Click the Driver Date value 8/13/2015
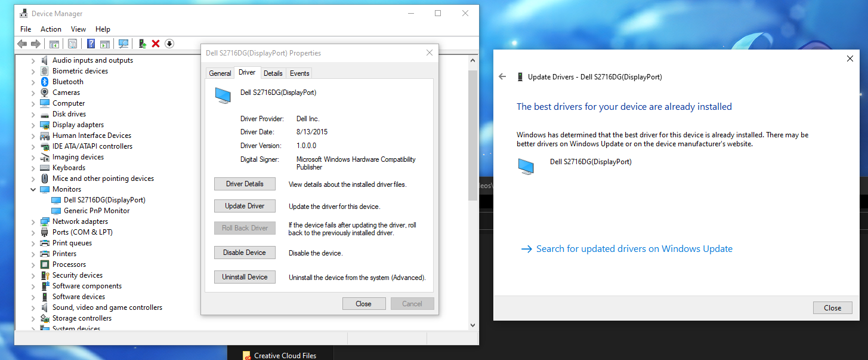868x360 pixels. coord(312,132)
